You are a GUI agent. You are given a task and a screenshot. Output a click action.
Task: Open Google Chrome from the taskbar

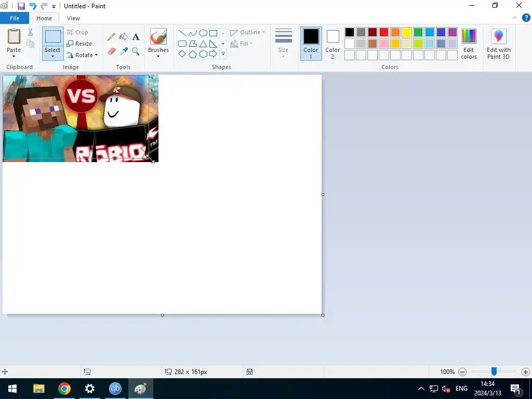[x=64, y=389]
